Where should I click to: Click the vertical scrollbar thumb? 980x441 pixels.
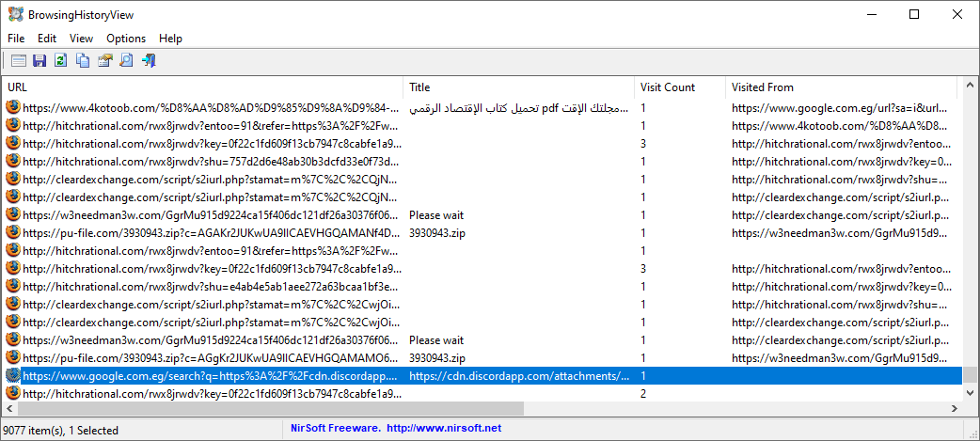pos(970,374)
